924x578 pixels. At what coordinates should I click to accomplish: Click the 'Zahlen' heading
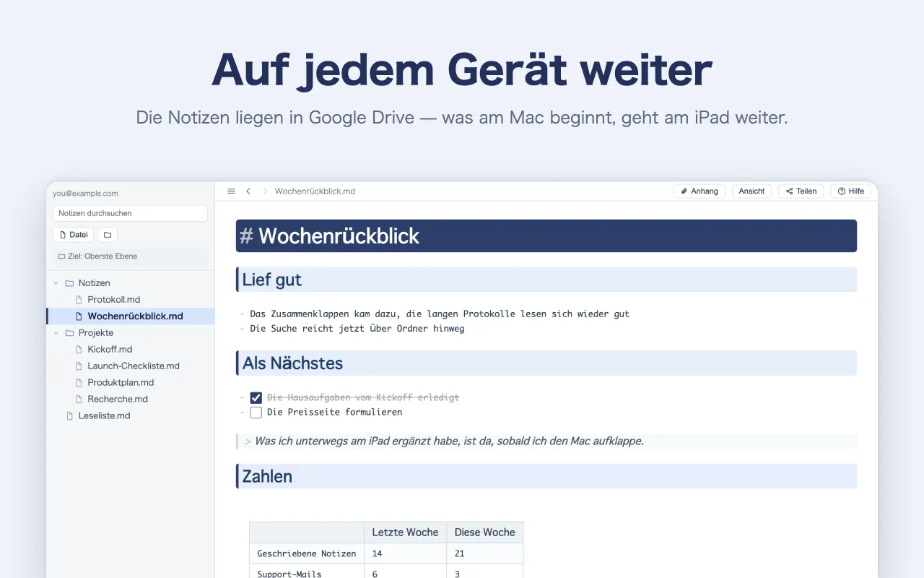[x=546, y=476]
